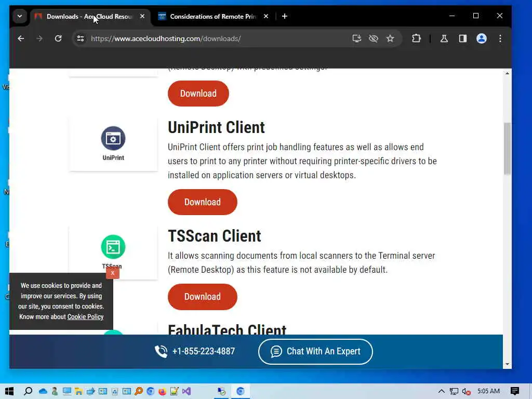The width and height of the screenshot is (532, 399).
Task: Click the page scrollbar thumb
Action: coord(507,149)
